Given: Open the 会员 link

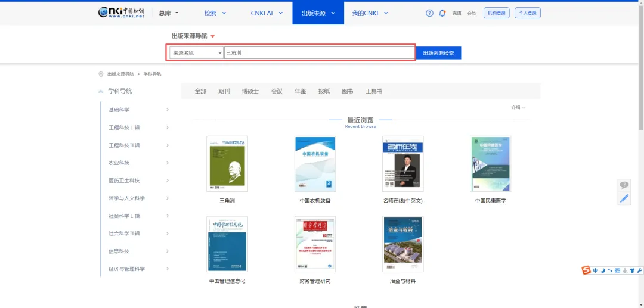Looking at the screenshot, I should [x=472, y=13].
